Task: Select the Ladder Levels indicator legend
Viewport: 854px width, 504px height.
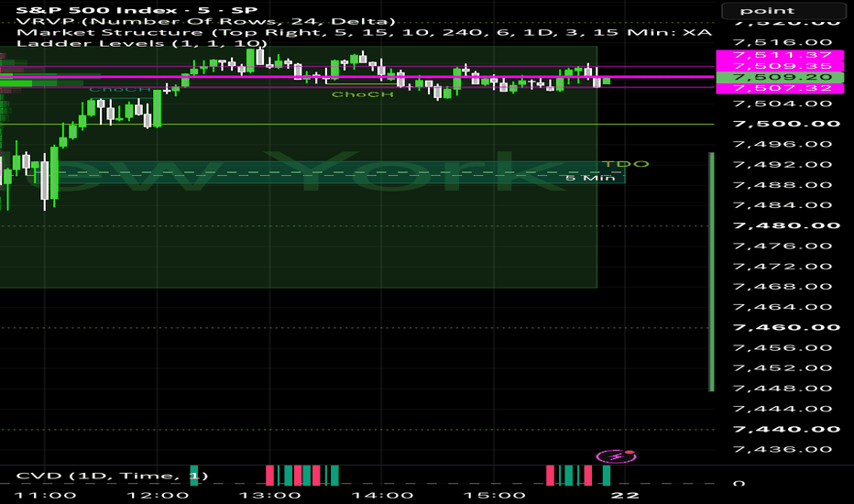Action: pyautogui.click(x=142, y=43)
